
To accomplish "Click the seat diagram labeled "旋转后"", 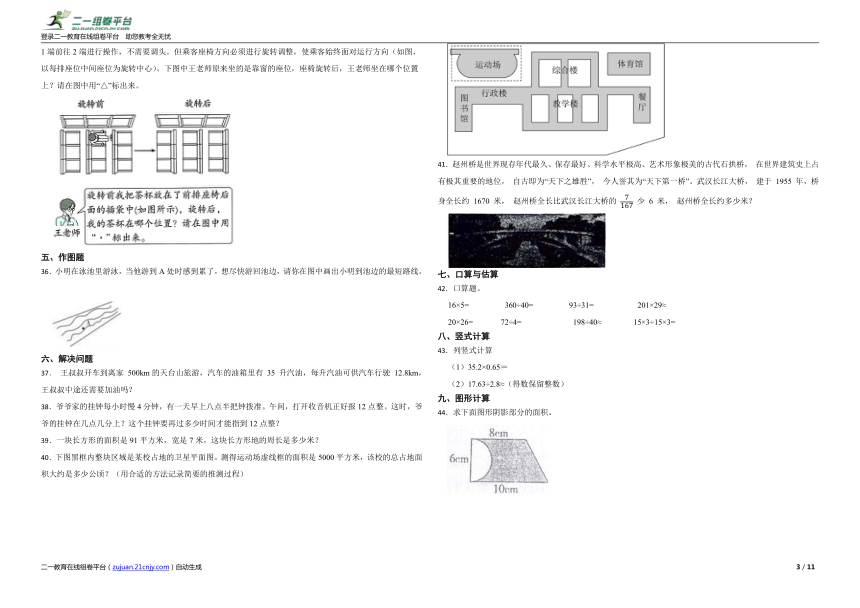I will [192, 144].
